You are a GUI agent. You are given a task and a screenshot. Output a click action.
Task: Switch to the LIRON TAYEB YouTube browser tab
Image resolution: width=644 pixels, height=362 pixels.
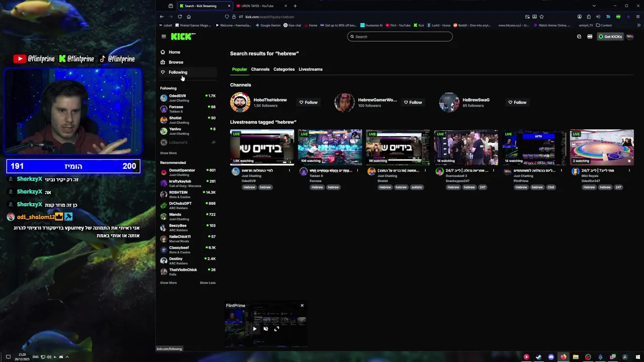click(x=262, y=6)
